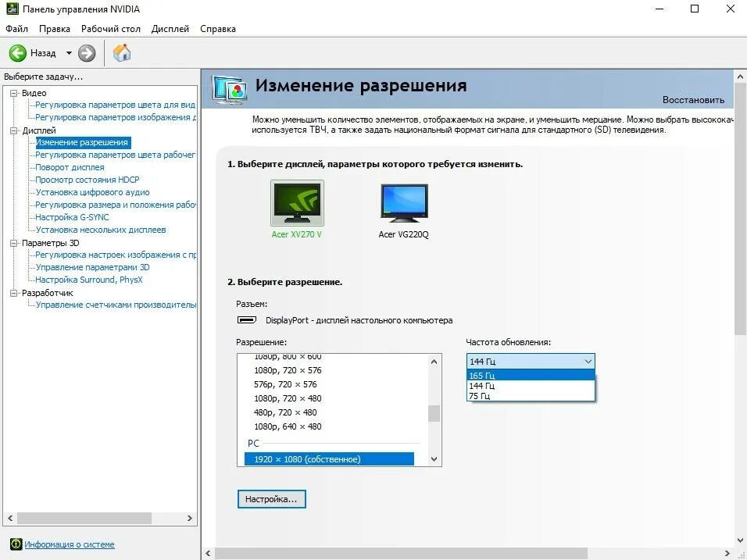Collapse the Разработчик tree node
Viewport: 747px width, 560px height.
14,293
